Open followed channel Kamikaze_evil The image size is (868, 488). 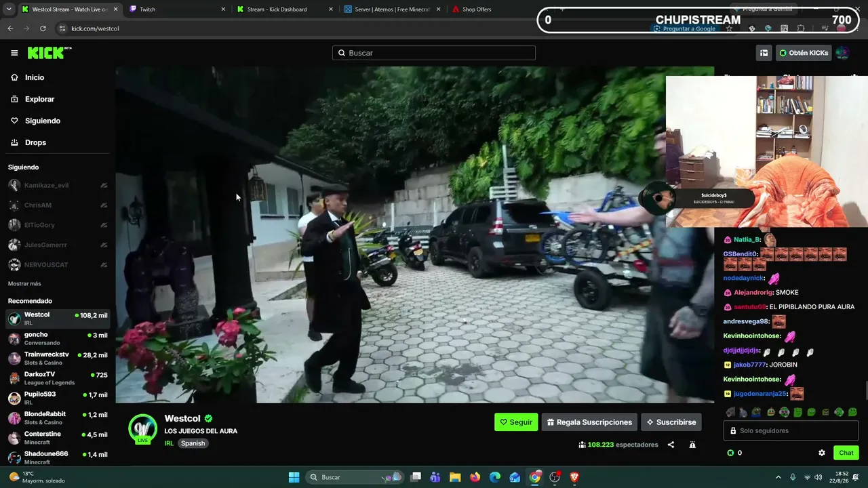coord(58,185)
